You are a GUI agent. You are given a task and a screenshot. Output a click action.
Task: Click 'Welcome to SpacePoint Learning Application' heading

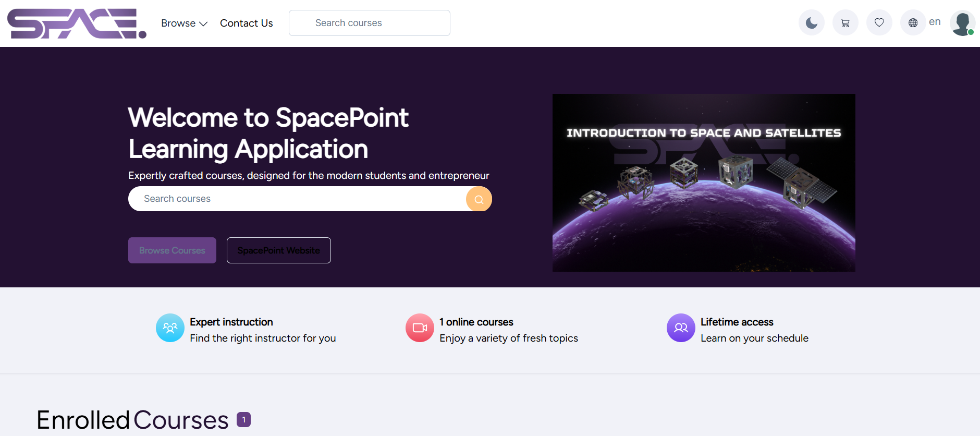click(268, 133)
